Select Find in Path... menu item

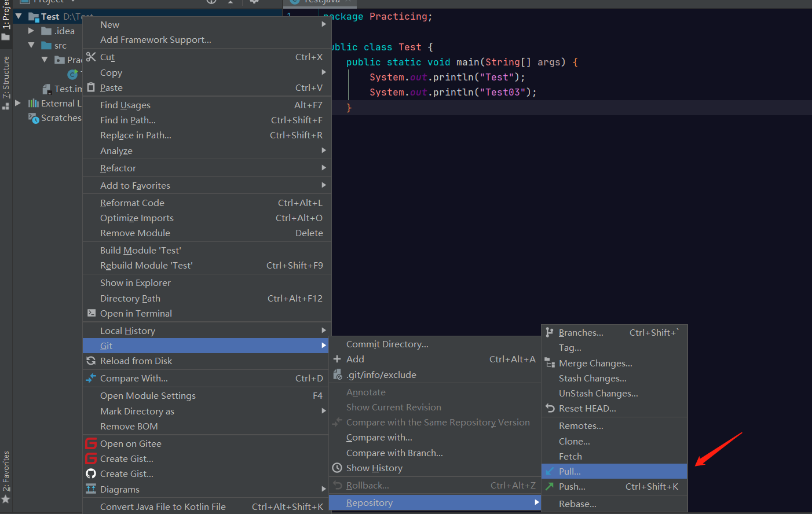coord(207,120)
